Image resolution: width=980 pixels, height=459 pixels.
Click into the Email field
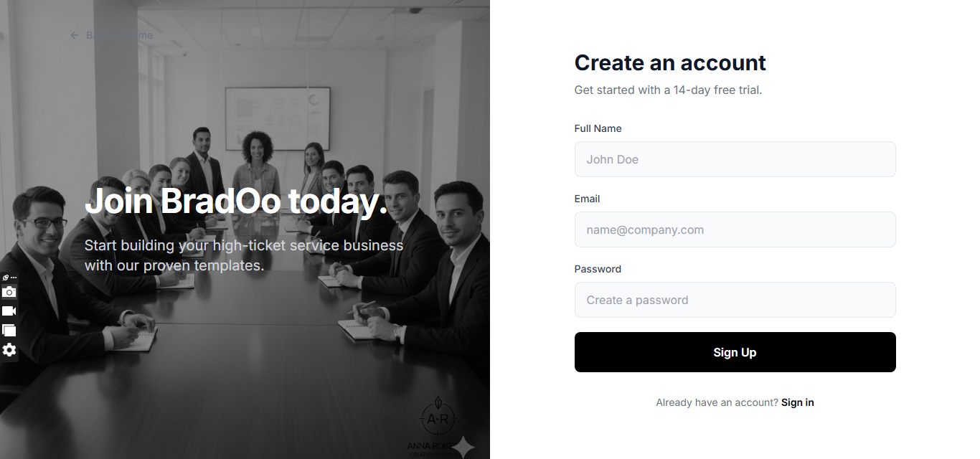735,229
